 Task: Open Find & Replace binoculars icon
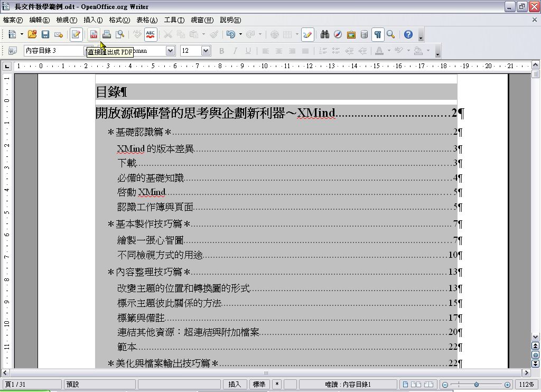point(325,34)
